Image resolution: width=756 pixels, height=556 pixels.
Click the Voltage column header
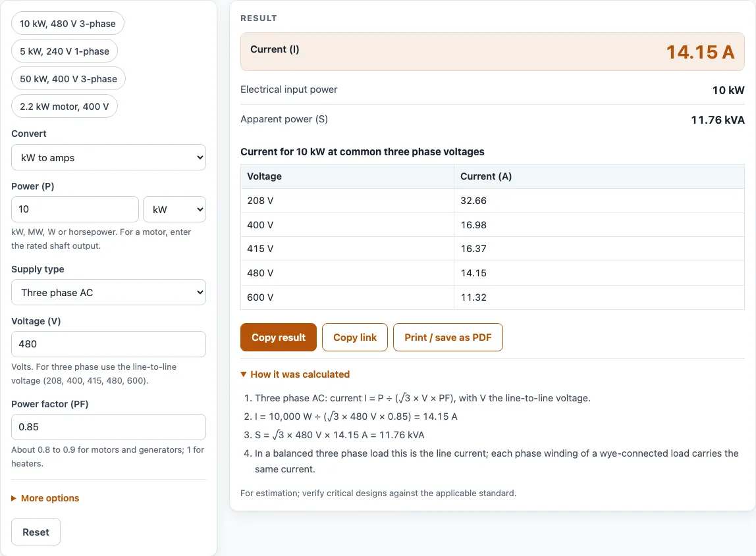click(347, 176)
